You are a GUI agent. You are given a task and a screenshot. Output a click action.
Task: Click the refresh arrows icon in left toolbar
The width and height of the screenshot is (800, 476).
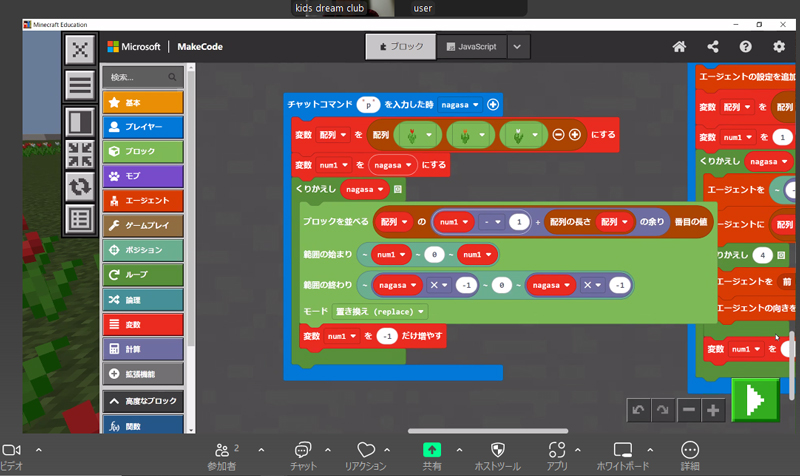pyautogui.click(x=80, y=187)
